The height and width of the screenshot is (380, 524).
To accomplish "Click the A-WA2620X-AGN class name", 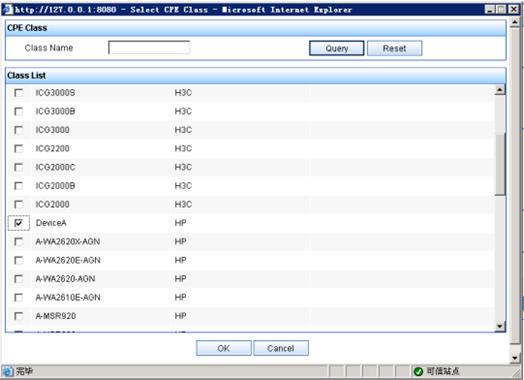I will tap(68, 242).
